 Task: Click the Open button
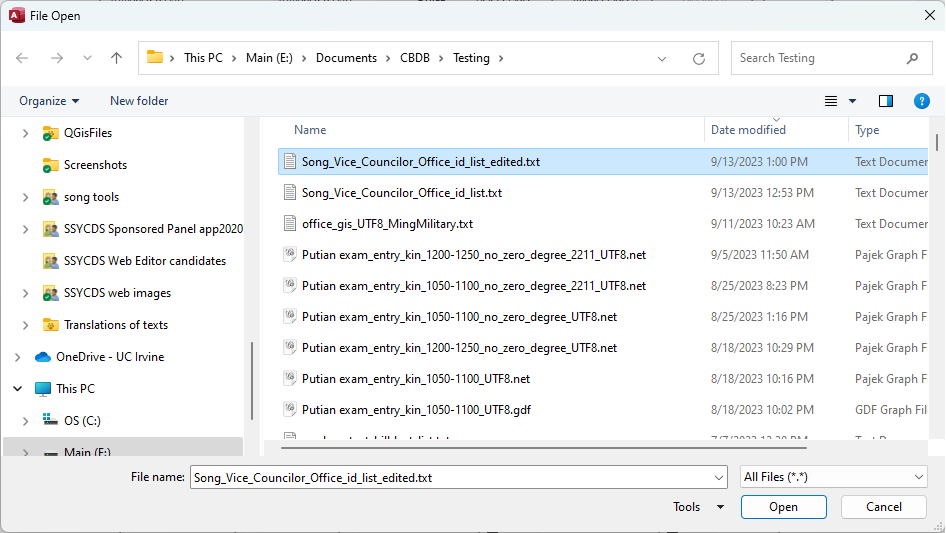pos(783,507)
